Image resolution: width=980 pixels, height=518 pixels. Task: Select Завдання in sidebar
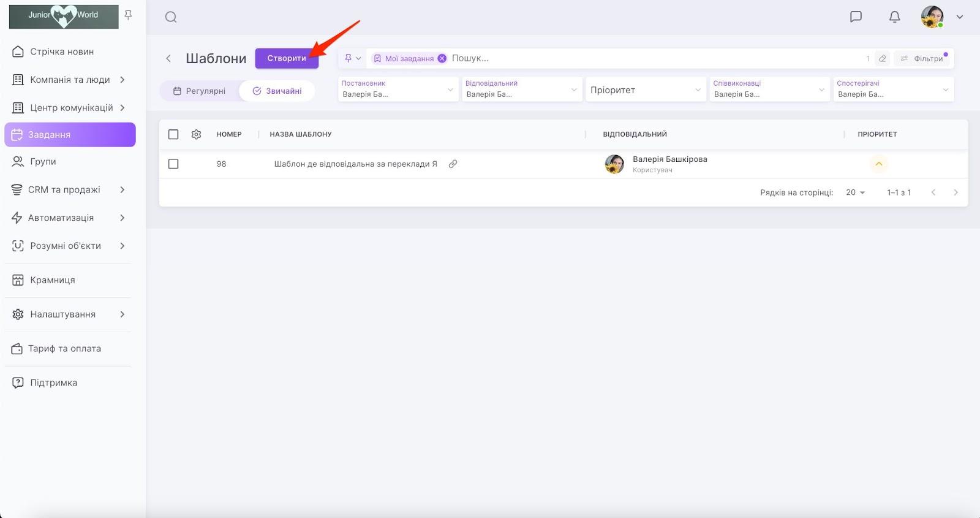click(x=70, y=135)
